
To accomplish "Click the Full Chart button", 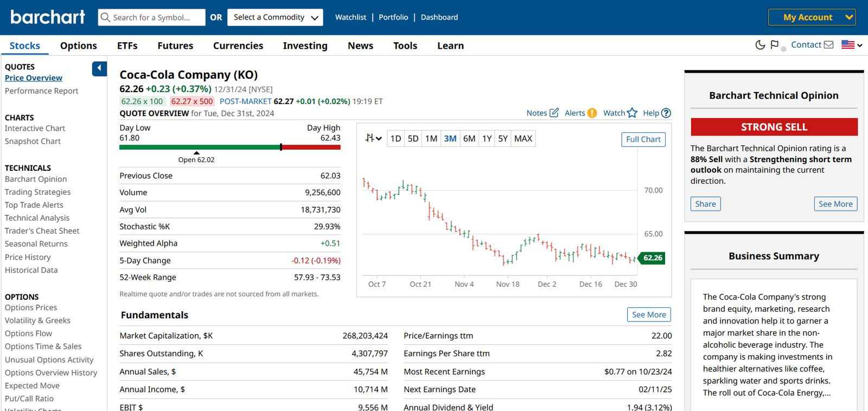I will point(643,139).
